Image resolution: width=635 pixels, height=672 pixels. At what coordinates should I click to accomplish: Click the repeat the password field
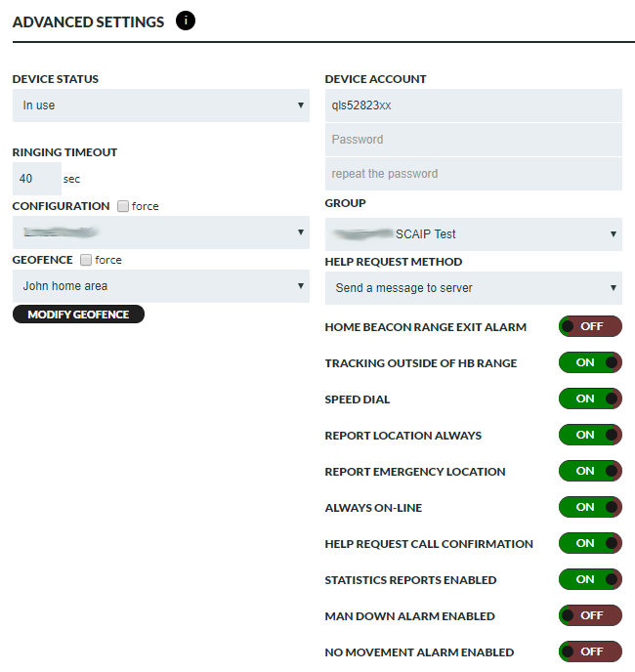point(473,174)
